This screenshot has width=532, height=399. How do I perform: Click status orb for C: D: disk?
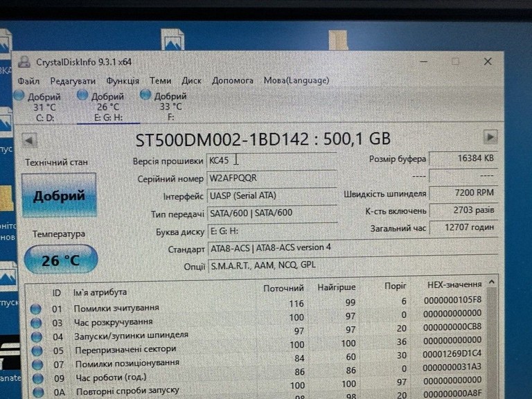[19, 96]
